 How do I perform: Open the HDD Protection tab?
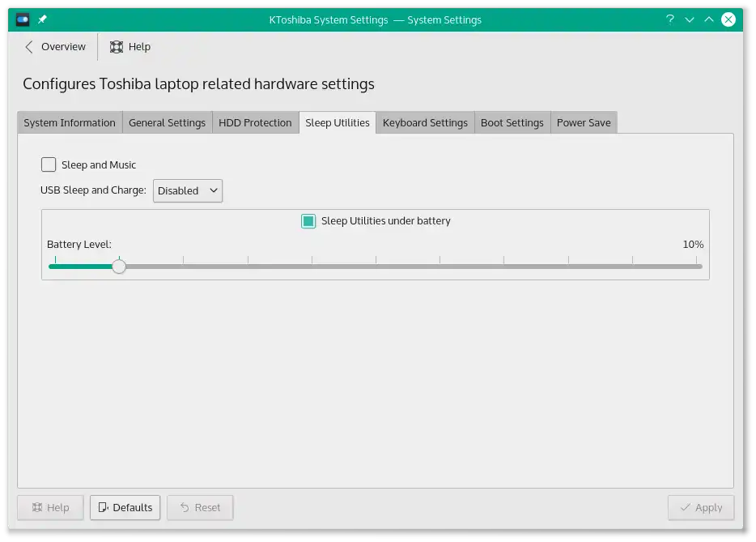click(255, 122)
